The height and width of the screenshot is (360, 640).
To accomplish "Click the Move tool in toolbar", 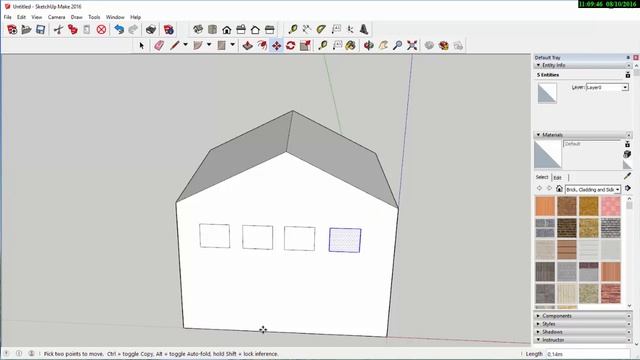I will click(277, 46).
